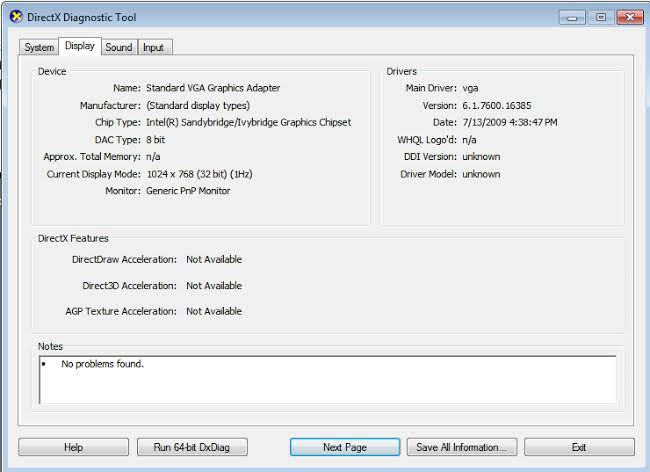
Task: Click date '7/13/2009 4:38:47 PM' value
Action: pos(510,122)
